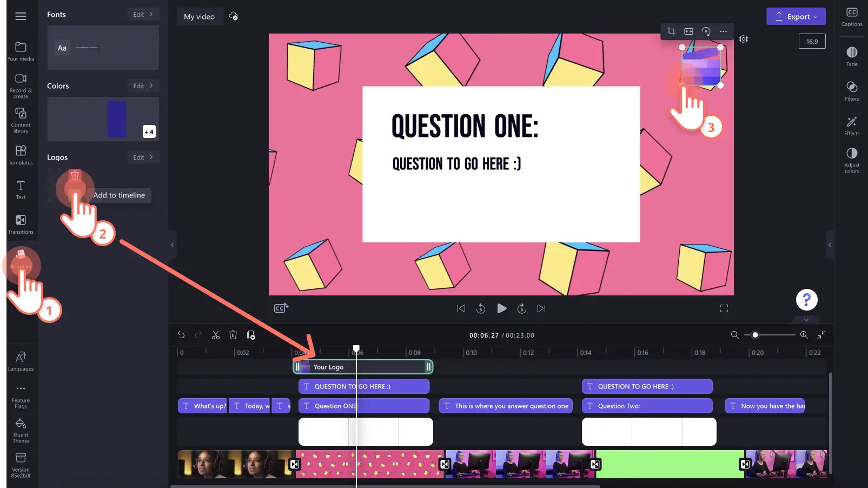
Task: Select the Your Logo clip
Action: click(363, 367)
